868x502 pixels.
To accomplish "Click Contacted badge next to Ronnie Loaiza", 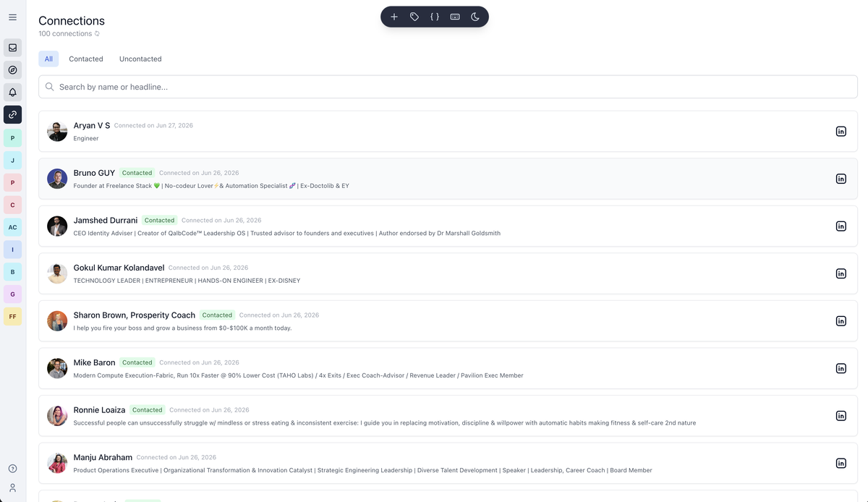I will [x=148, y=409].
